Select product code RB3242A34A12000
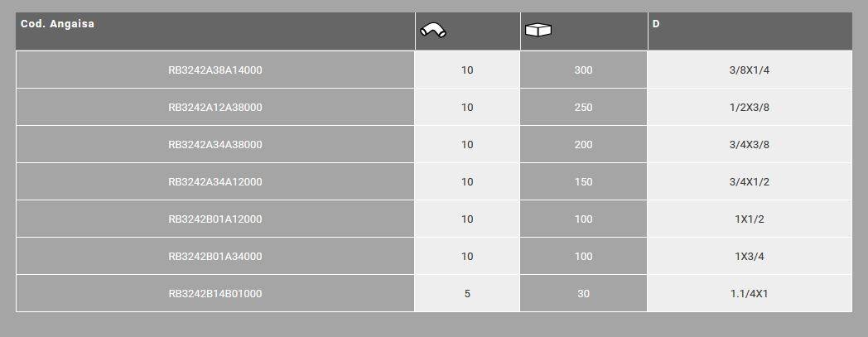Screen dimensions: 868x337 [x=215, y=182]
